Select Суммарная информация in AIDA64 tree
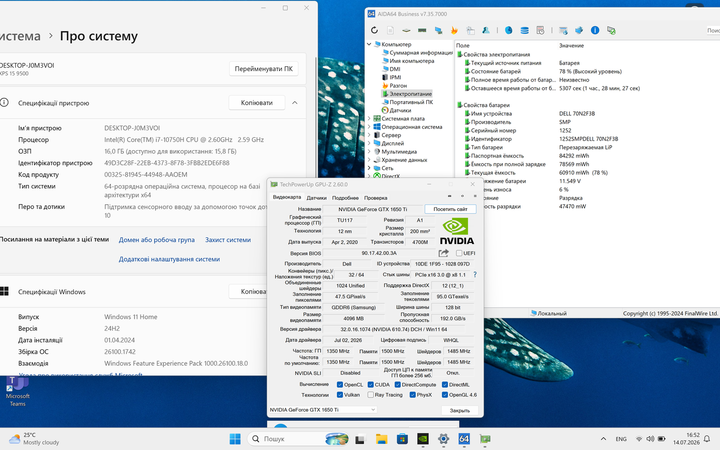Screen dimensions: 720x450 coord(417,52)
